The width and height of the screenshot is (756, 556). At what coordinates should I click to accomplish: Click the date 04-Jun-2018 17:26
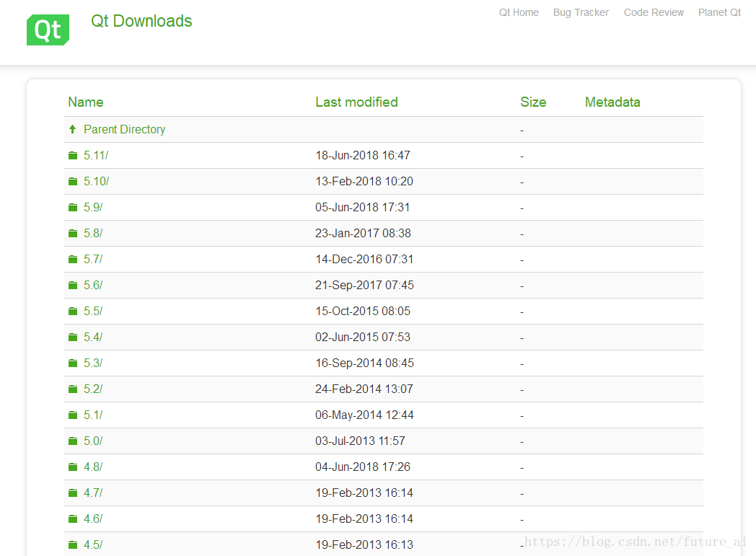[x=363, y=467]
